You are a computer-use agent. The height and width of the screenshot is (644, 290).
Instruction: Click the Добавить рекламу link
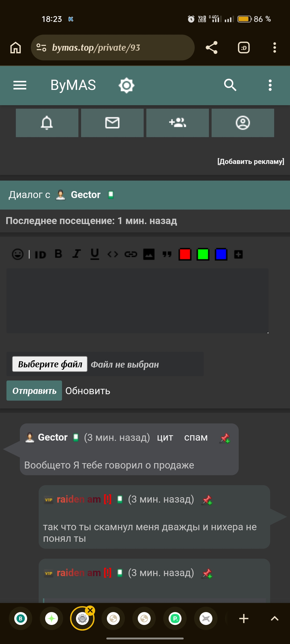click(251, 162)
